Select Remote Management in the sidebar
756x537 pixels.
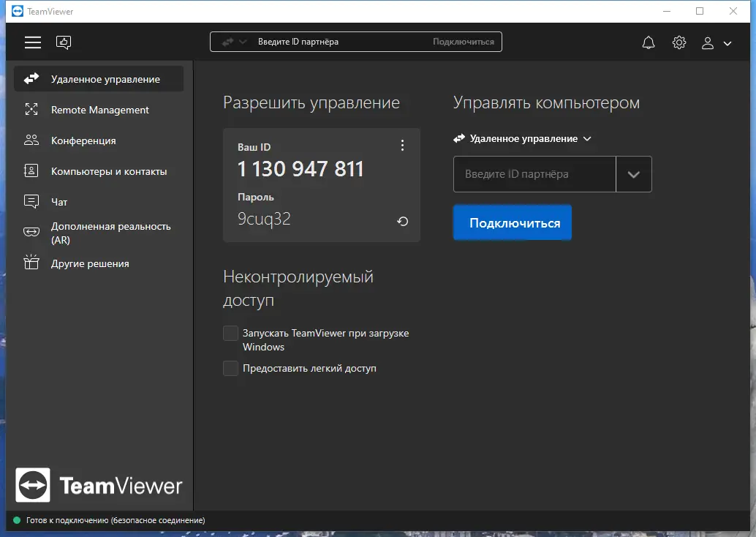tap(99, 109)
